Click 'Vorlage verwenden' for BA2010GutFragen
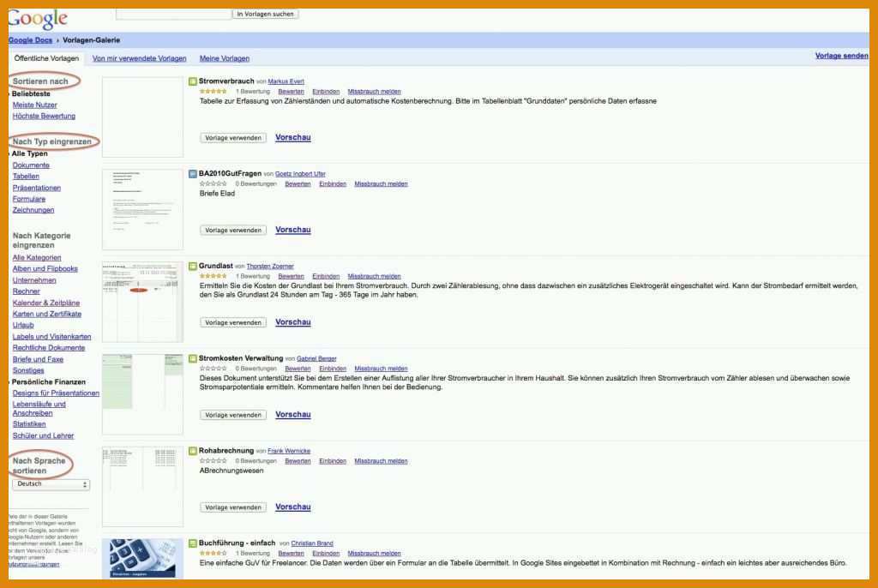This screenshot has height=588, width=878. coord(233,231)
